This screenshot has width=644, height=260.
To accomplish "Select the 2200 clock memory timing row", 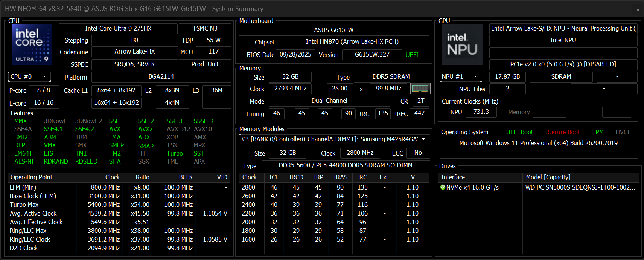I will (334, 213).
